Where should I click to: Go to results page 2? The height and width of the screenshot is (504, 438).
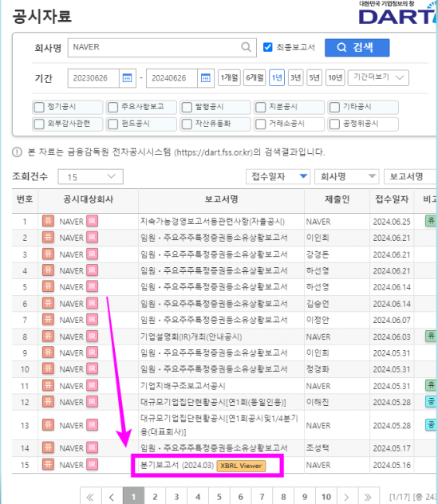[155, 497]
